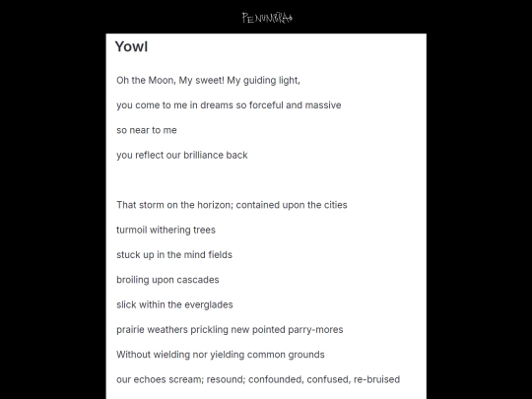Click the line 'stuck up in the mind fields'
This screenshot has height=399, width=532.
pyautogui.click(x=174, y=255)
